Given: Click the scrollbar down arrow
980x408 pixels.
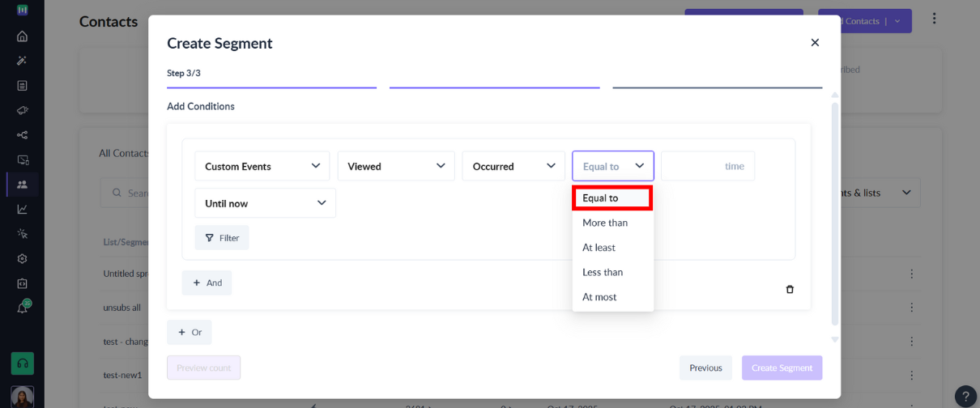Looking at the screenshot, I should tap(835, 339).
